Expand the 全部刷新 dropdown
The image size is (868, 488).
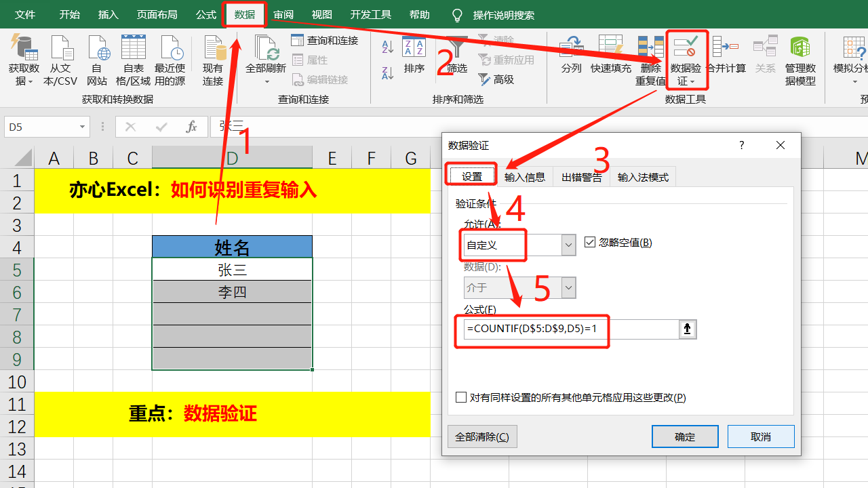coord(266,81)
